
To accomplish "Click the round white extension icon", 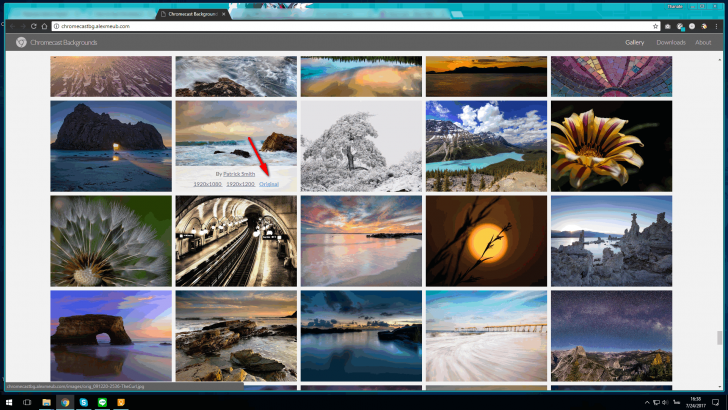I will (x=692, y=26).
